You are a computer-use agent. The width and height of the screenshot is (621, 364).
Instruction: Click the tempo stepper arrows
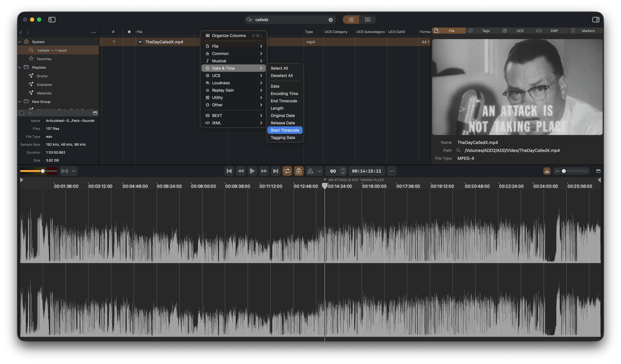coord(343,171)
